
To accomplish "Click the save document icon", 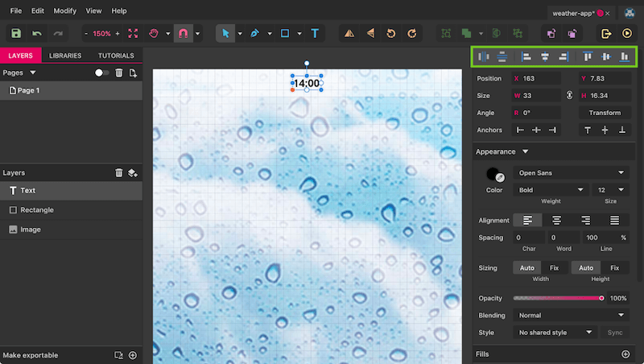I will tap(16, 33).
